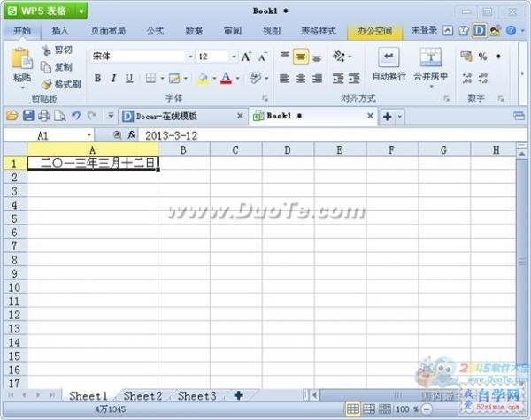Select the Format Painter brush icon

point(47,84)
